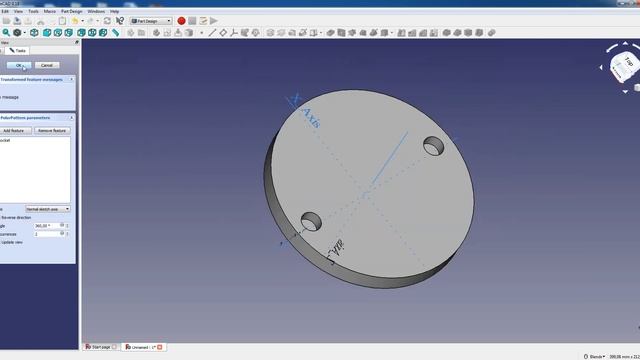Toggle the Update view checkbox

[x=11, y=242]
